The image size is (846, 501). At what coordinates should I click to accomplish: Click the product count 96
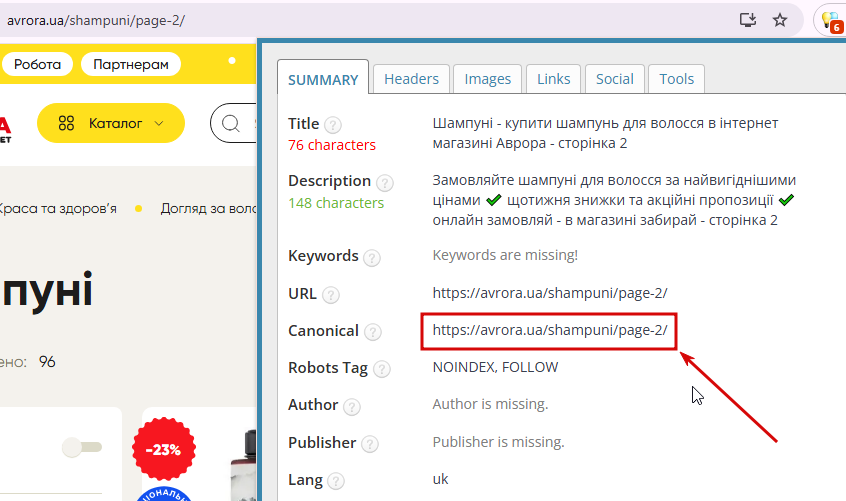click(47, 362)
